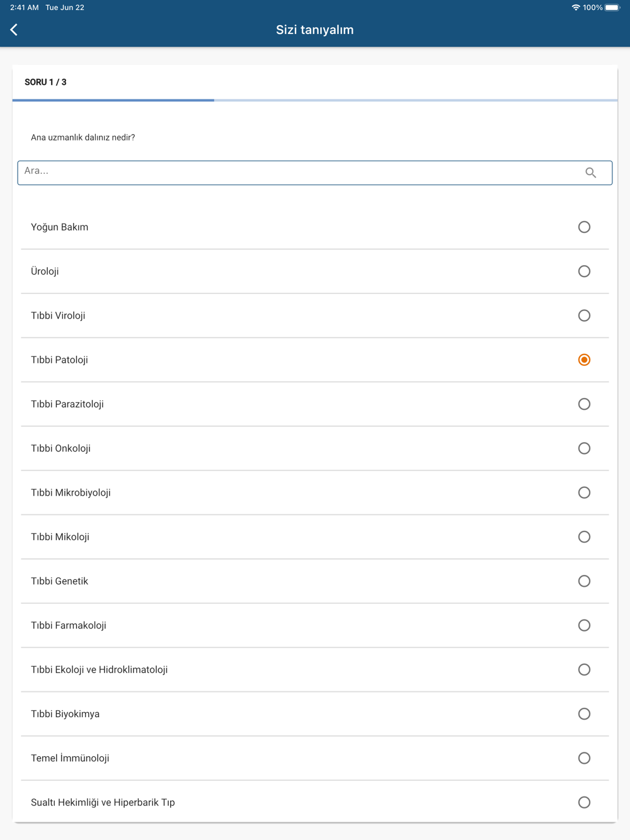Click the search magnifier icon
This screenshot has height=840, width=630.
tap(590, 173)
